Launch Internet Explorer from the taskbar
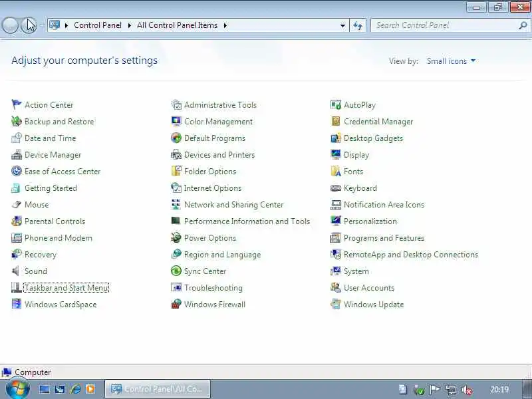532x399 pixels. (x=75, y=389)
